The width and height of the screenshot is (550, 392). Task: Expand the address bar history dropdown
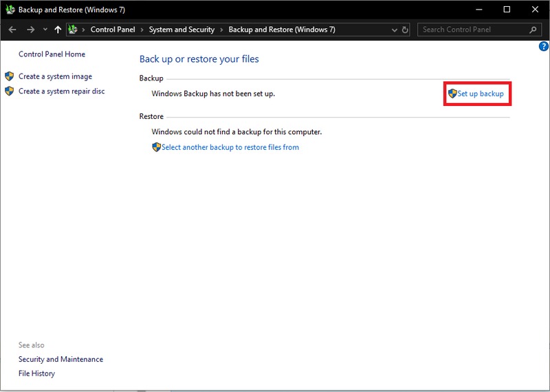[x=394, y=30]
